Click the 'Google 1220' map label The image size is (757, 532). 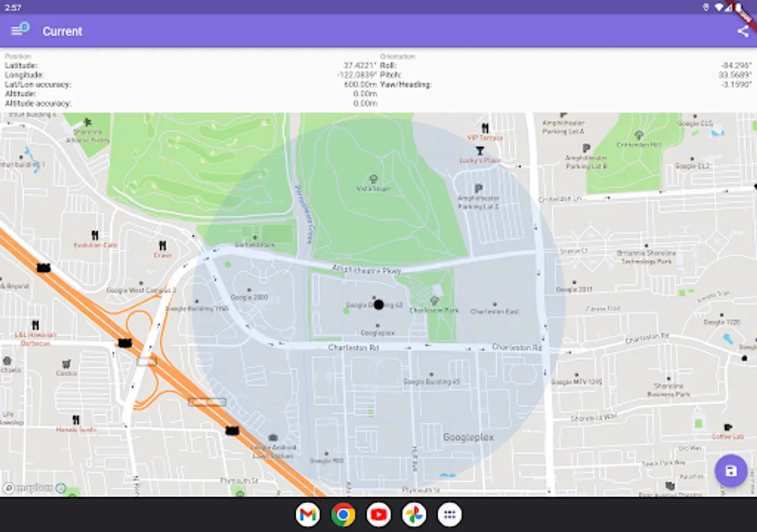pyautogui.click(x=722, y=322)
